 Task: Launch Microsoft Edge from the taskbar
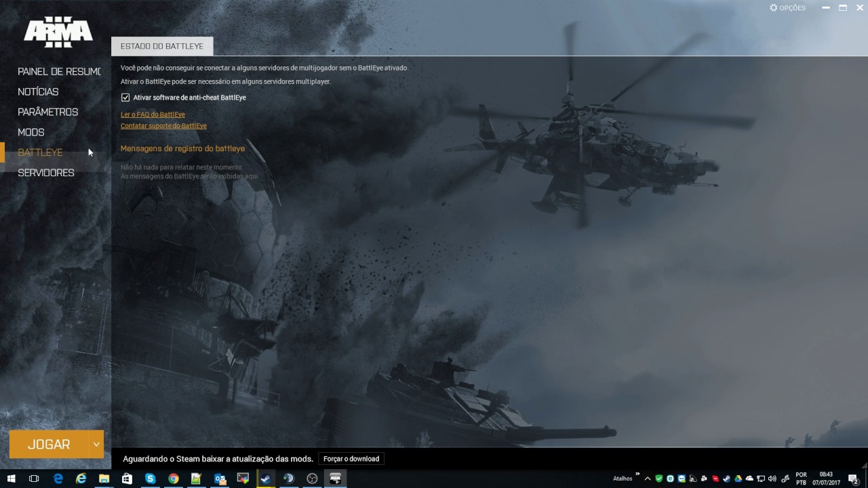[x=58, y=479]
